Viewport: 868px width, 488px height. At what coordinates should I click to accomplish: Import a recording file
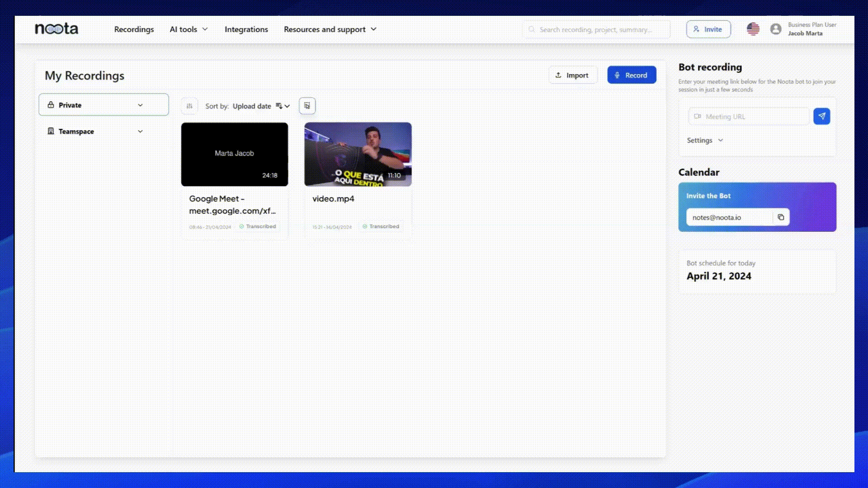click(x=572, y=75)
